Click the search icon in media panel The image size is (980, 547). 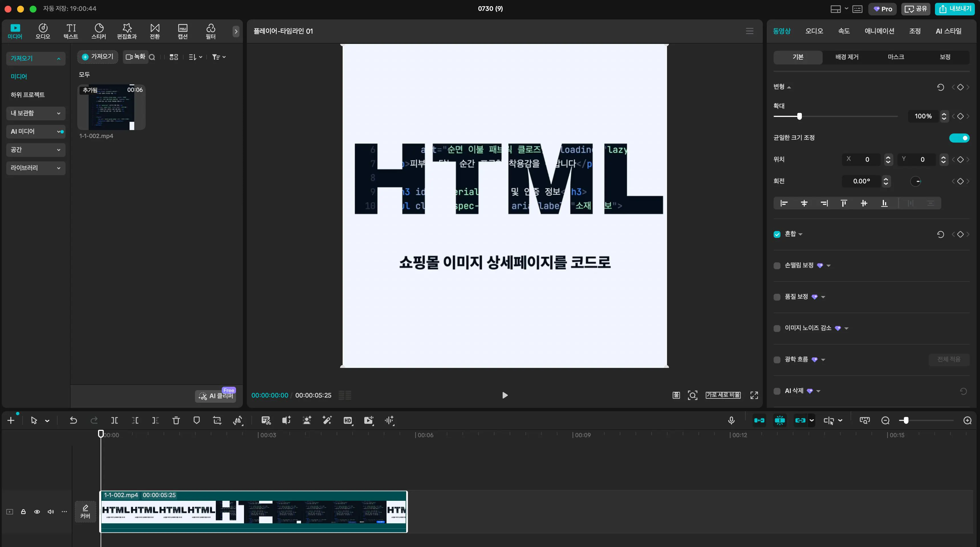click(152, 57)
